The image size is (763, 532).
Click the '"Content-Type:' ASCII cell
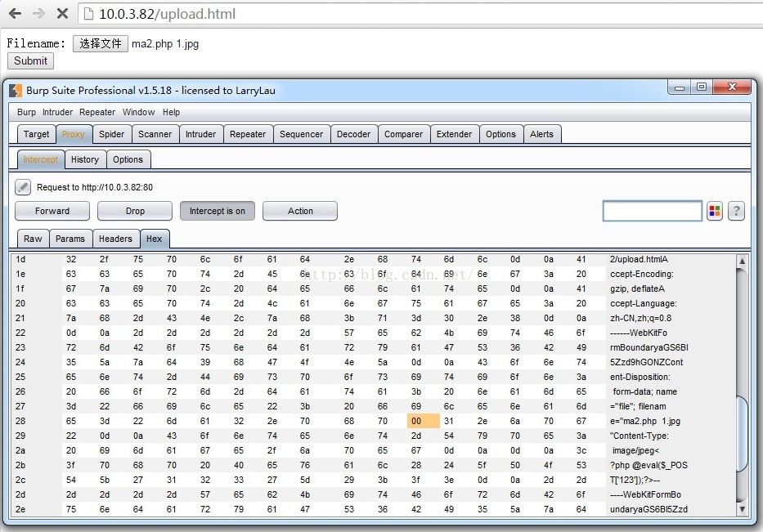pos(640,436)
